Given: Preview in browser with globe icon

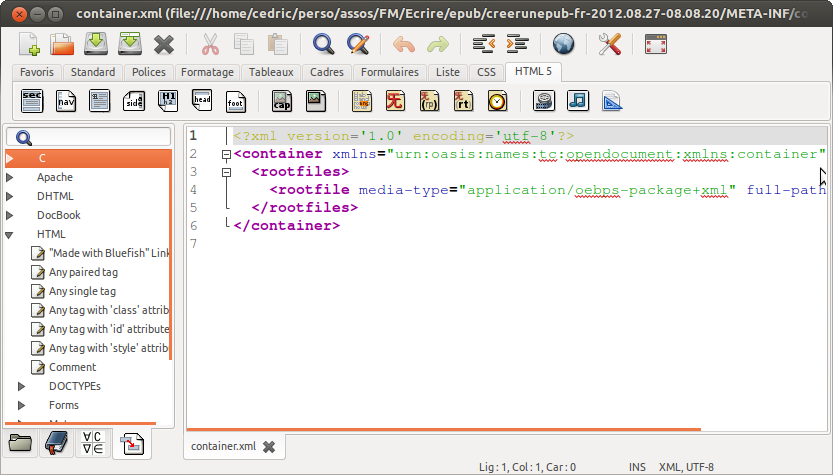Looking at the screenshot, I should 563,44.
